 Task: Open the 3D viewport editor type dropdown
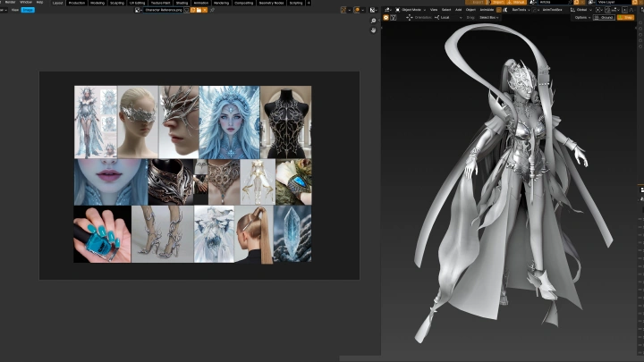(387, 10)
